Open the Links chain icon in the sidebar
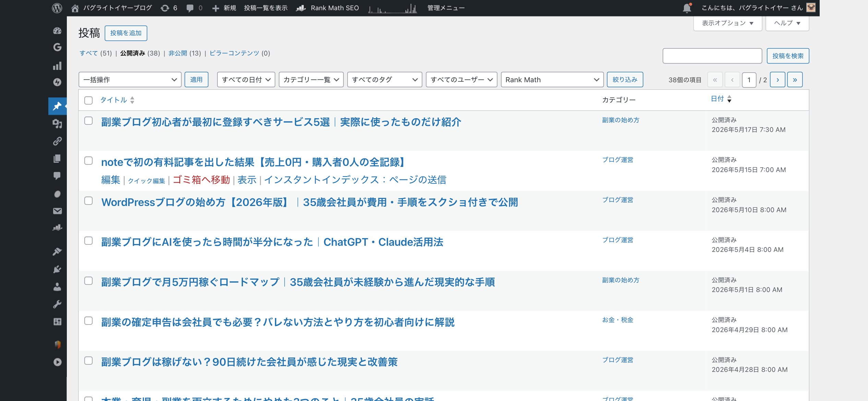Image resolution: width=868 pixels, height=401 pixels. point(57,141)
